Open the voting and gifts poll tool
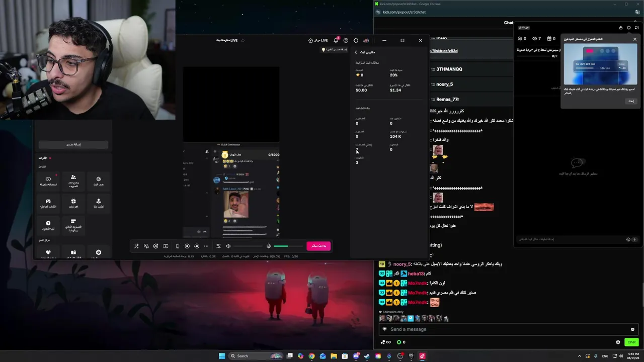Screen dimensions: 644x362 (73, 225)
